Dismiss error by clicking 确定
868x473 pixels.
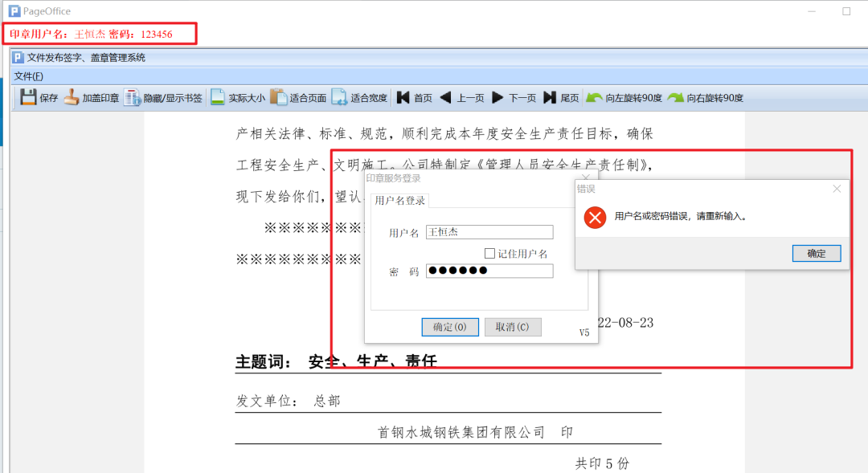coord(817,253)
